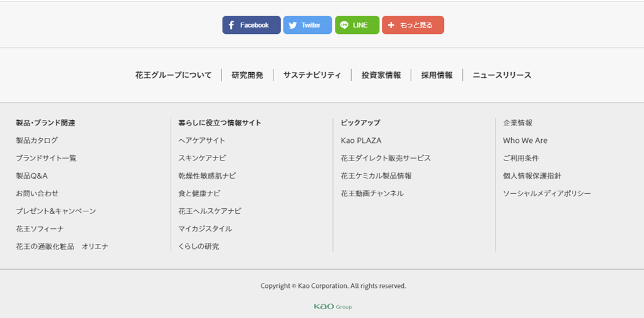Open the 個人情報保護指針 link

[x=532, y=176]
